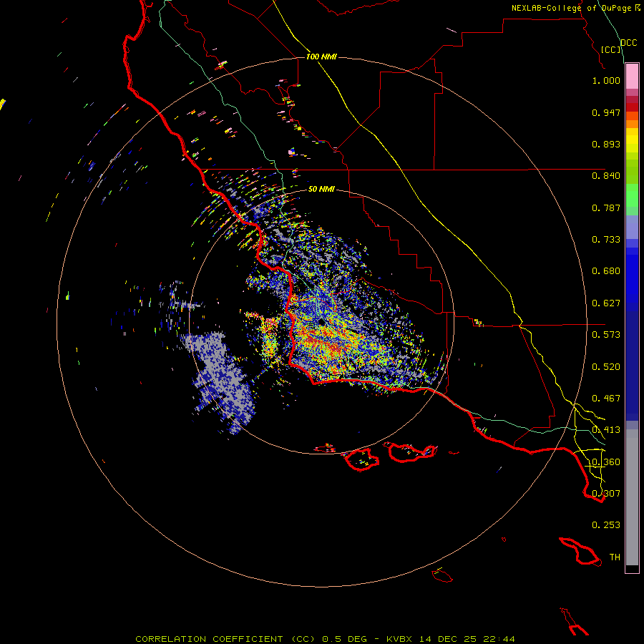644x644 pixels.
Task: Click the 0.893 legend value
Action: 606,144
